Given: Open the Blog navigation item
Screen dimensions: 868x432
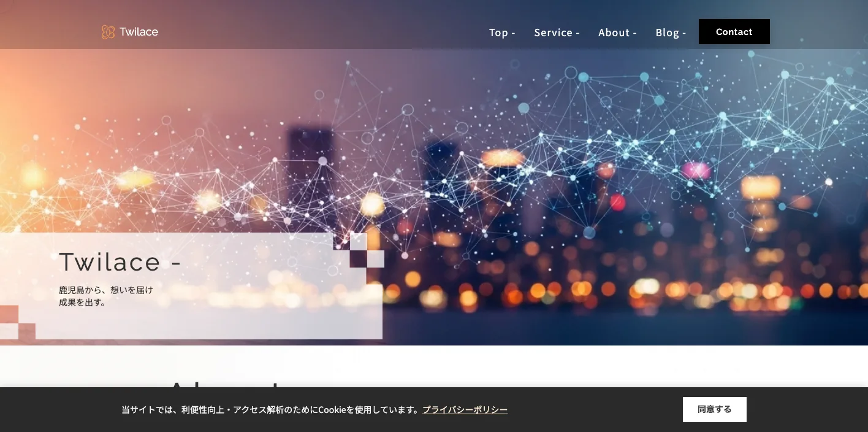Looking at the screenshot, I should 671,33.
